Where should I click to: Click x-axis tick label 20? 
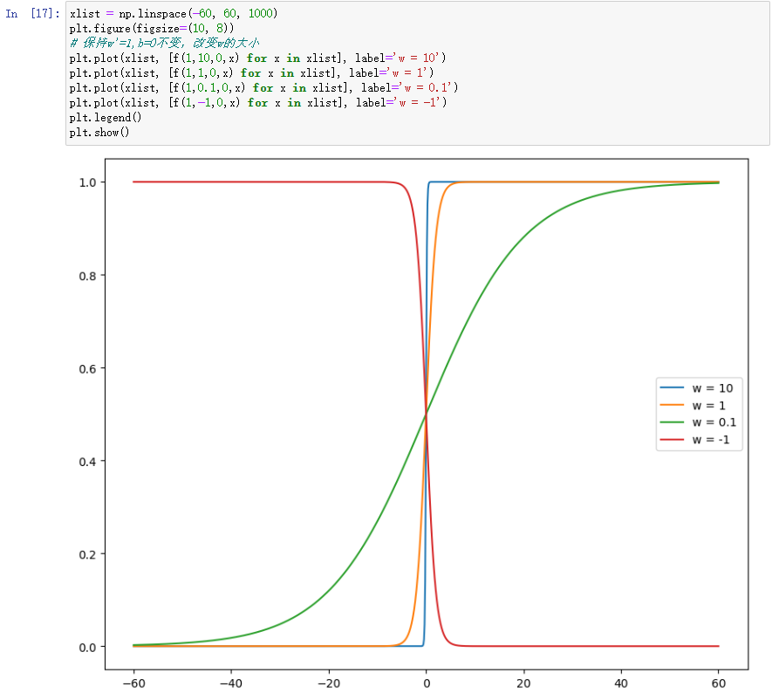(x=523, y=683)
